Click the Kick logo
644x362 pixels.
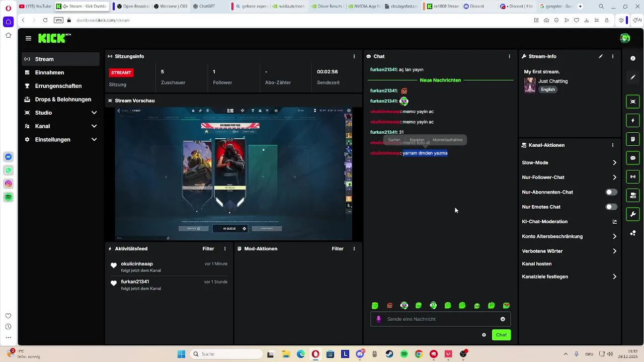(x=54, y=38)
